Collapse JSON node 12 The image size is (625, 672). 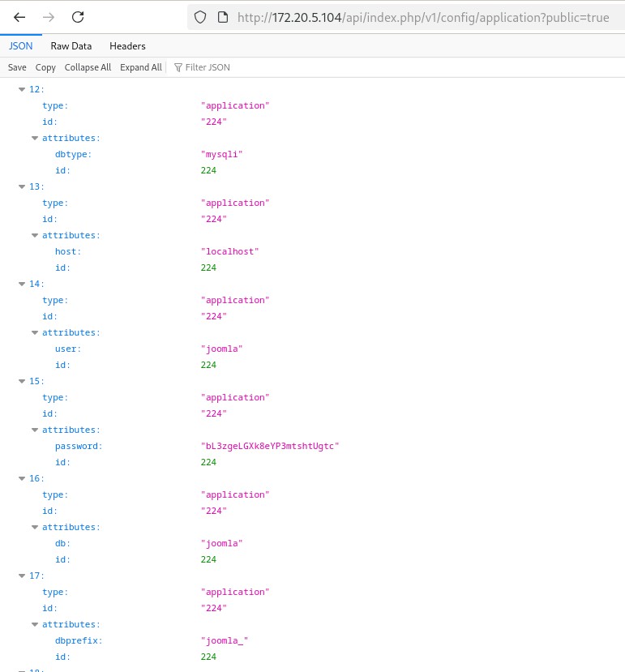pyautogui.click(x=22, y=89)
